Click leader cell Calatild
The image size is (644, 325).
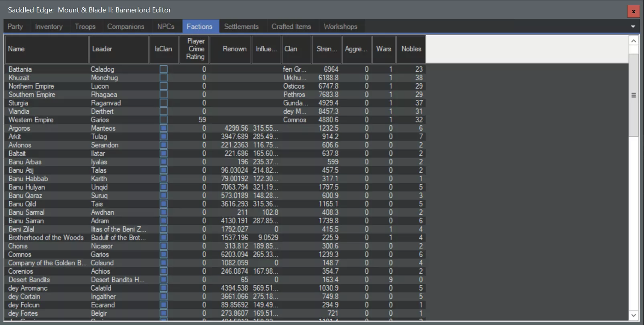tap(101, 288)
